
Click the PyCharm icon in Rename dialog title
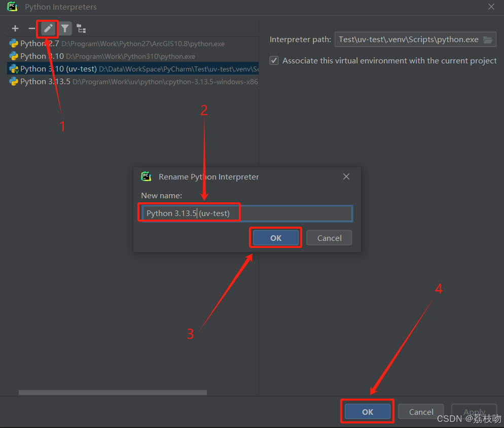146,176
